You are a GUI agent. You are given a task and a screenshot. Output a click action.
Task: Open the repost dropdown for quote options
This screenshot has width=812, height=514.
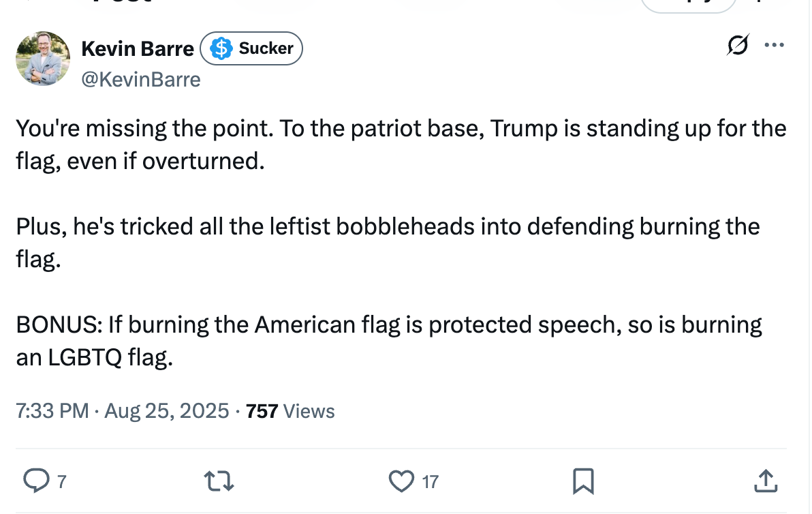click(x=219, y=481)
